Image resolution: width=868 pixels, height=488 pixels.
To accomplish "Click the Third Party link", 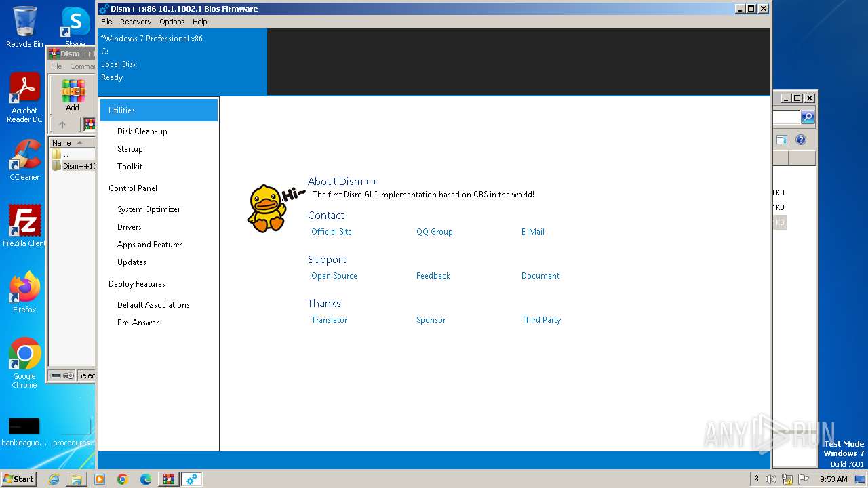I will tap(541, 320).
